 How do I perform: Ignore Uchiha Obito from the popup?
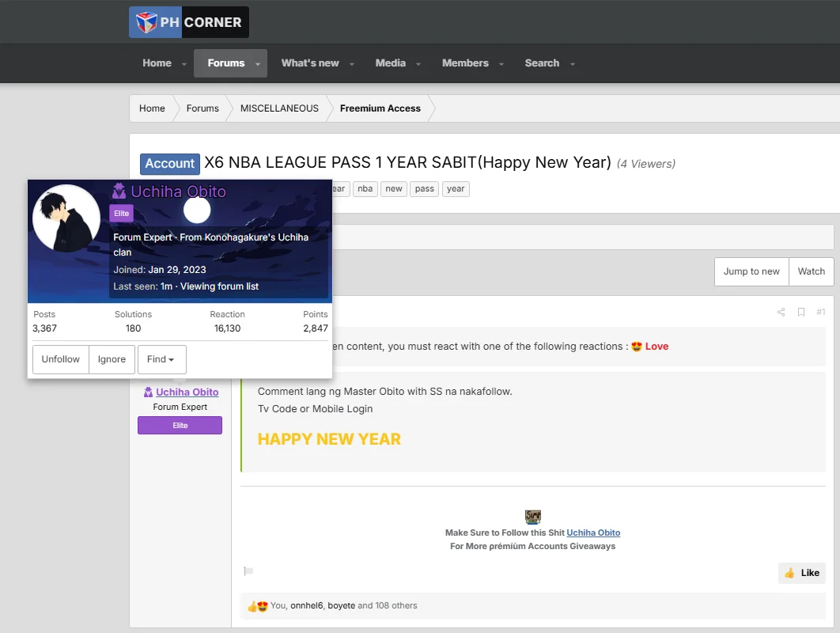[112, 359]
